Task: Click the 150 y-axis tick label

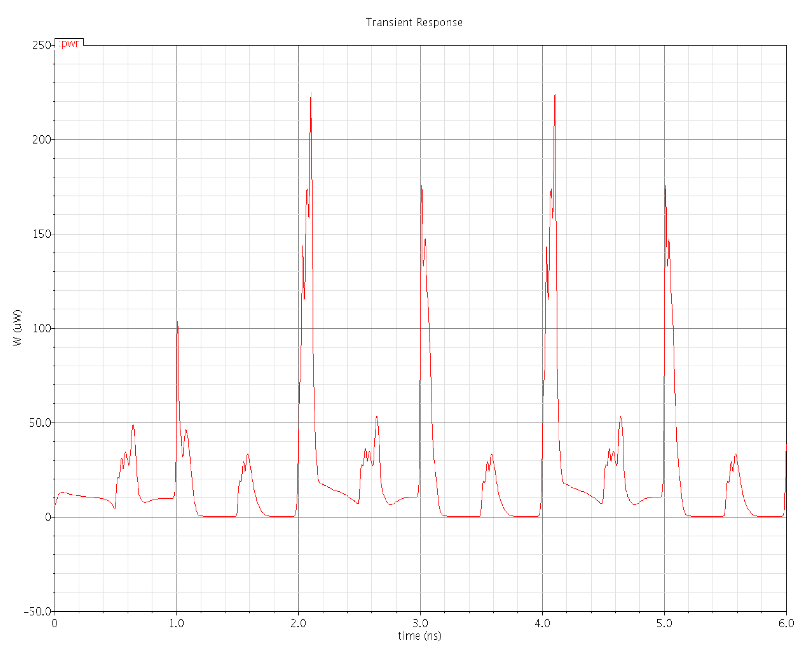Action: [42, 234]
